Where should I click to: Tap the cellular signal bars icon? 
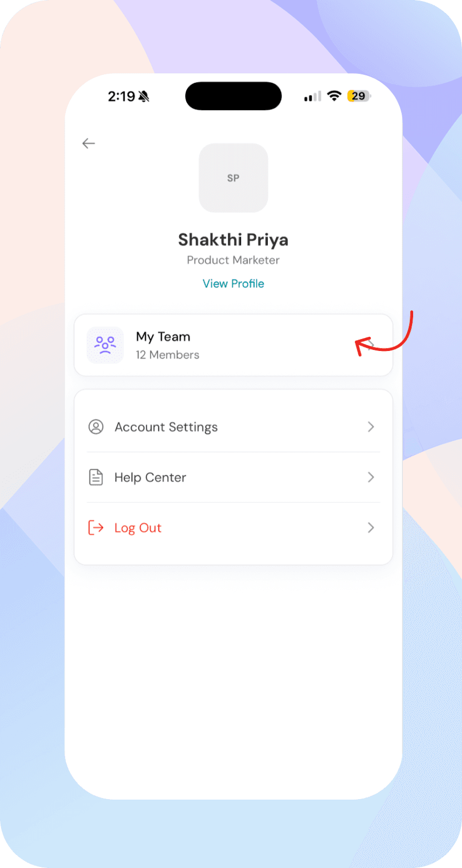313,97
